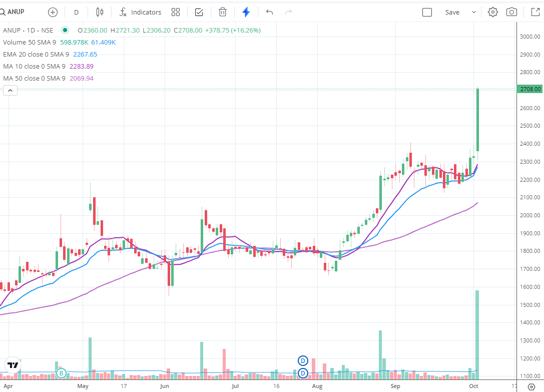Viewport: 544px width, 392px height.
Task: Open chart settings via the gear icon
Action: (x=492, y=12)
